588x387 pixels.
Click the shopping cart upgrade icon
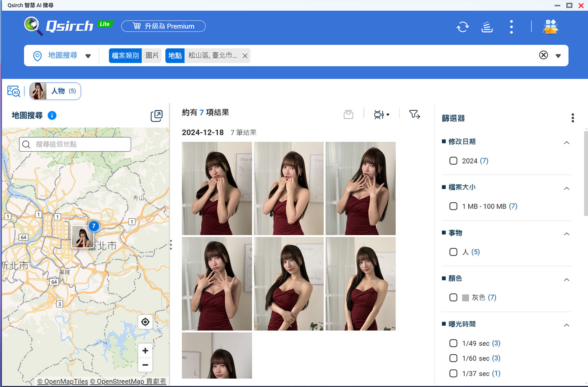point(137,26)
